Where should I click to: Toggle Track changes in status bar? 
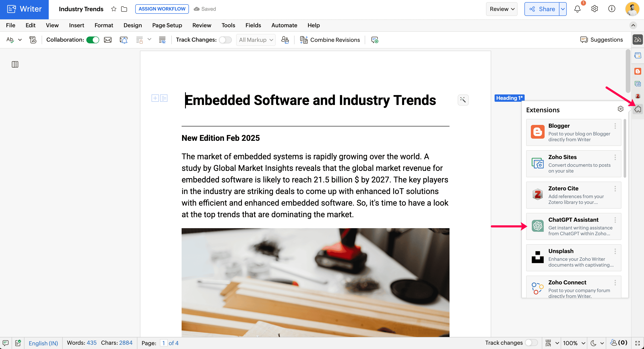tap(531, 343)
